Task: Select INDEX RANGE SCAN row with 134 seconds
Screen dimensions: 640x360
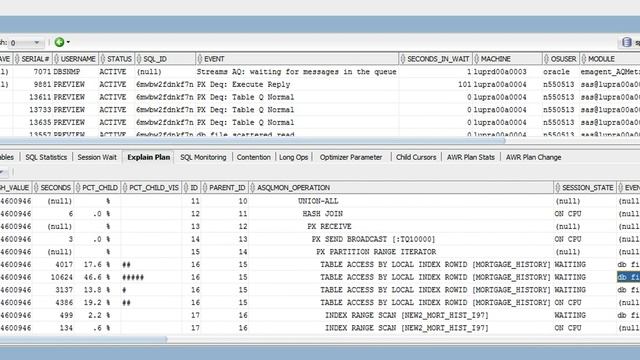Action: pos(401,328)
